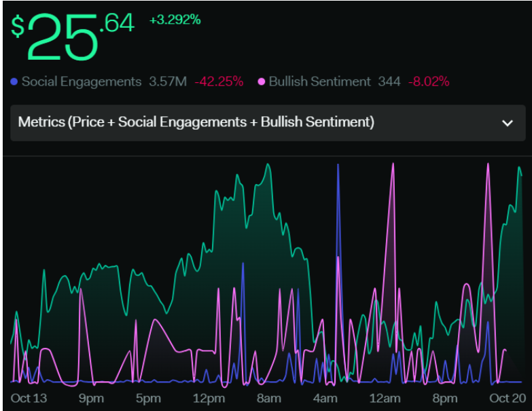Click the +3.292% price change
532x411 pixels.
click(x=175, y=20)
